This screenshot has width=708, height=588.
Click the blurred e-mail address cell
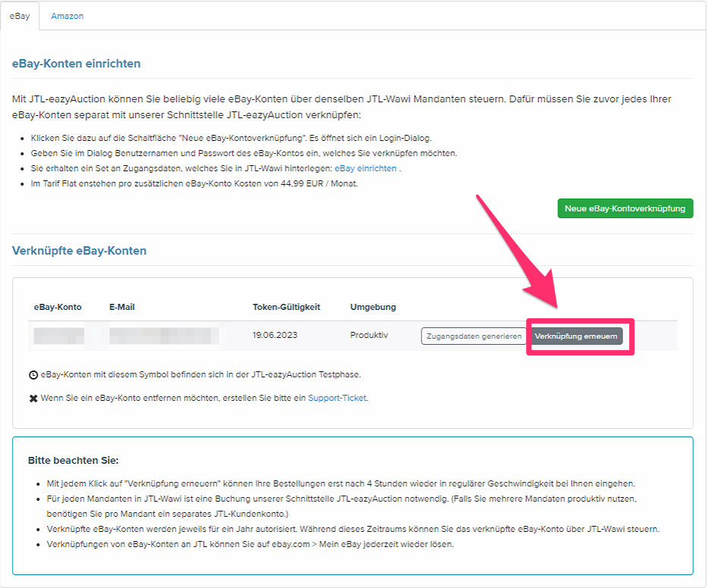coord(164,336)
